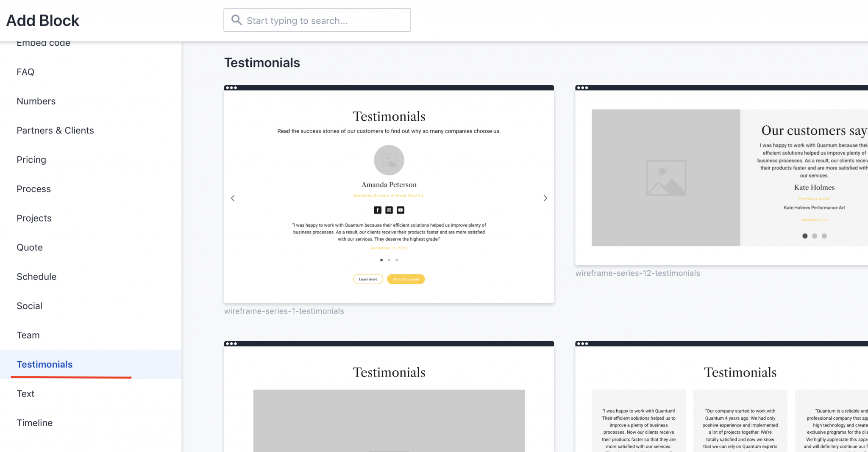The image size is (868, 452).
Task: Click the Request a quote button
Action: pyautogui.click(x=406, y=279)
